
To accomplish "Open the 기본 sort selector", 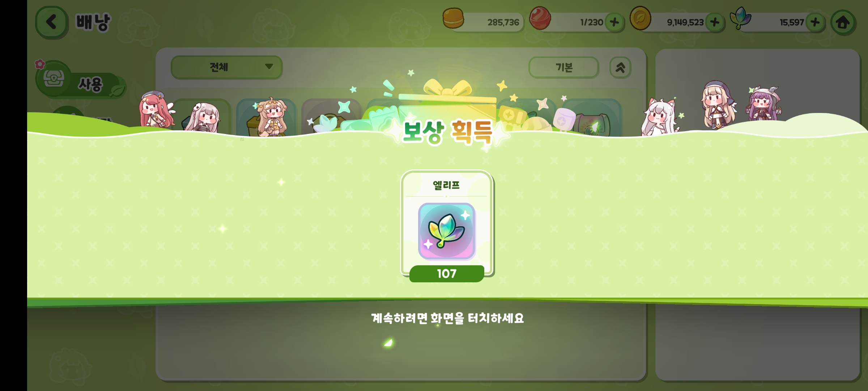I will (x=563, y=67).
